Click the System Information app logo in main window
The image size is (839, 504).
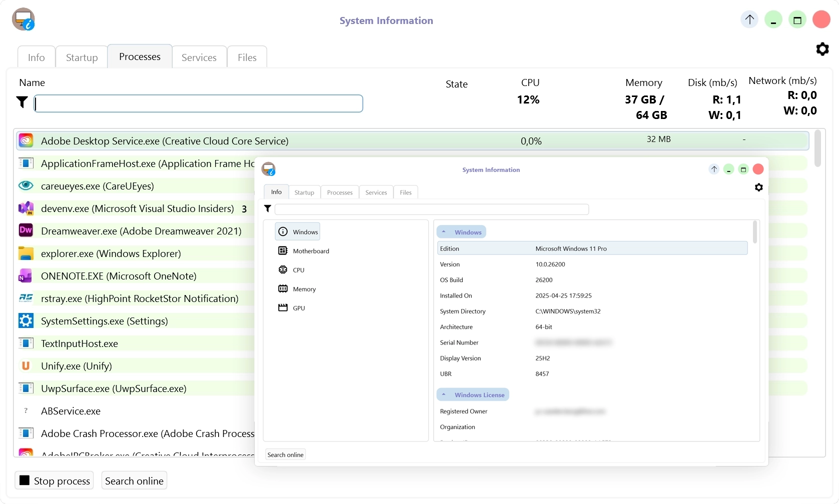pyautogui.click(x=23, y=19)
